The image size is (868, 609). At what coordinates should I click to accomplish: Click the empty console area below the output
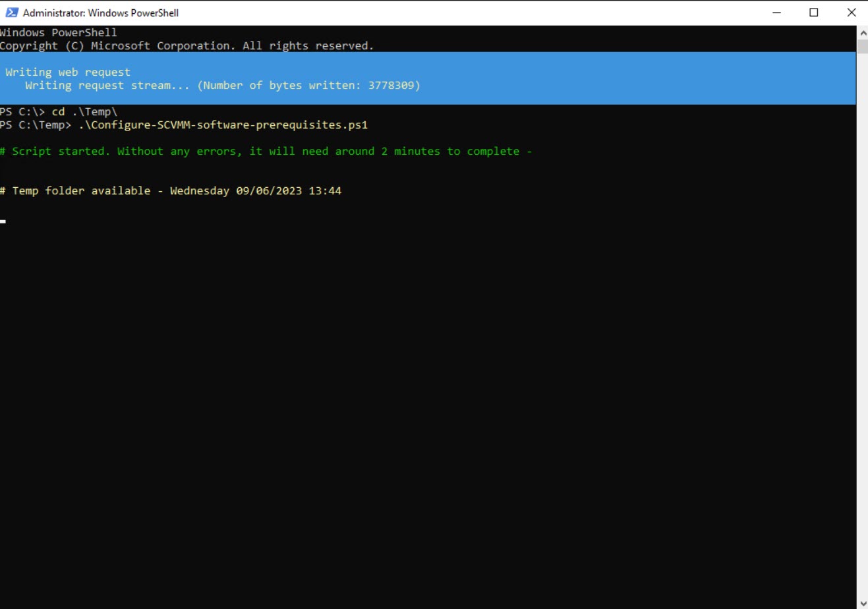click(x=428, y=395)
